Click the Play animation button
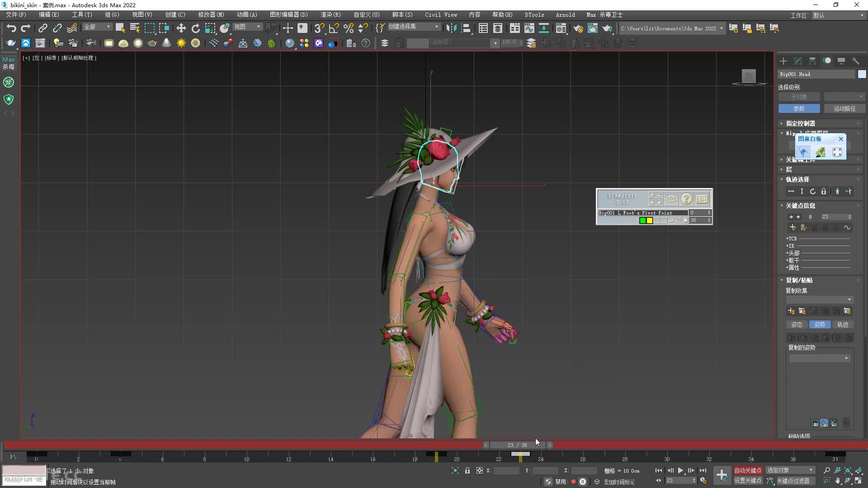The image size is (868, 488). pyautogui.click(x=680, y=470)
